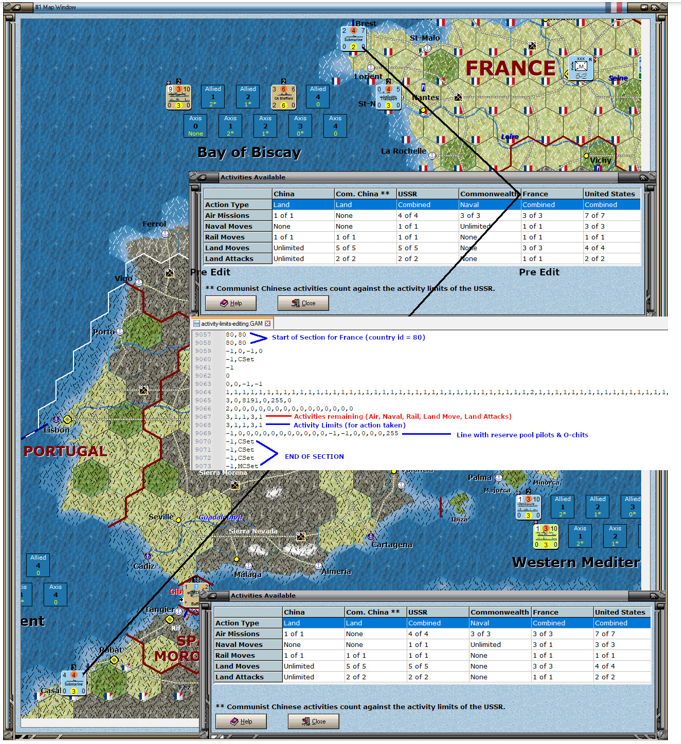Click editor line 9067 value '3,1,1,3,1'
Screen dimensions: 681x744
[x=243, y=416]
